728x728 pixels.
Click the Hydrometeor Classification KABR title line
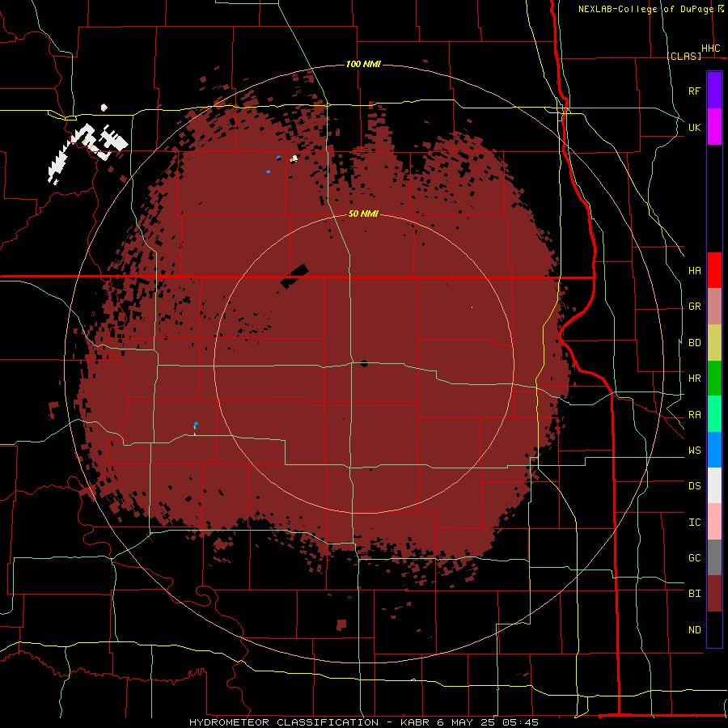pos(363,722)
